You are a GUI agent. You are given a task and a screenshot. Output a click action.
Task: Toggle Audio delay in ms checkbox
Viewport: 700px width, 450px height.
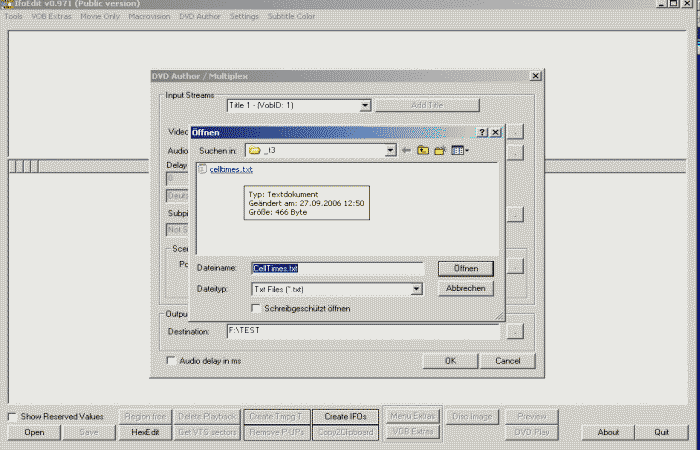click(170, 360)
